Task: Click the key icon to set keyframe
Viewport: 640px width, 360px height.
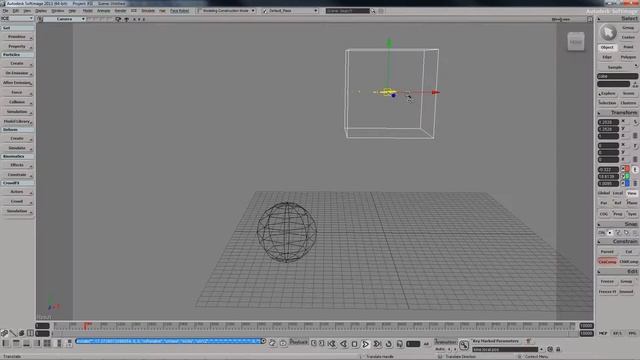Action: click(x=464, y=345)
